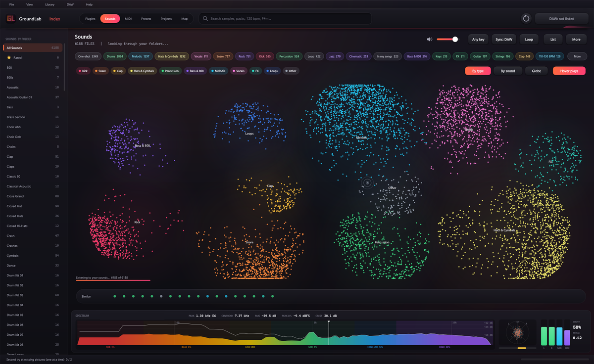Open the Any key dropdown
The image size is (594, 364).
click(x=479, y=39)
